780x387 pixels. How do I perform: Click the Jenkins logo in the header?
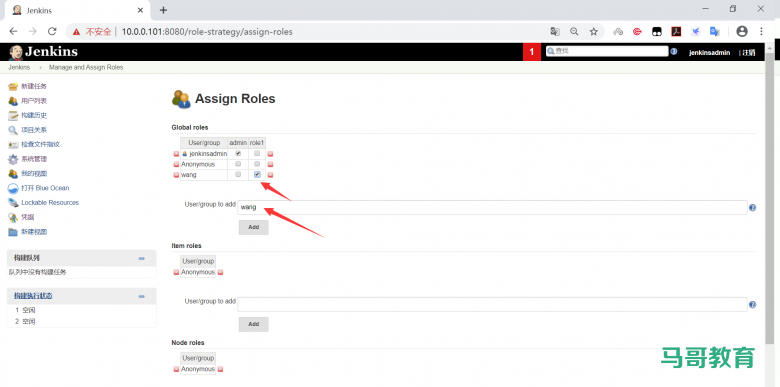tap(43, 52)
